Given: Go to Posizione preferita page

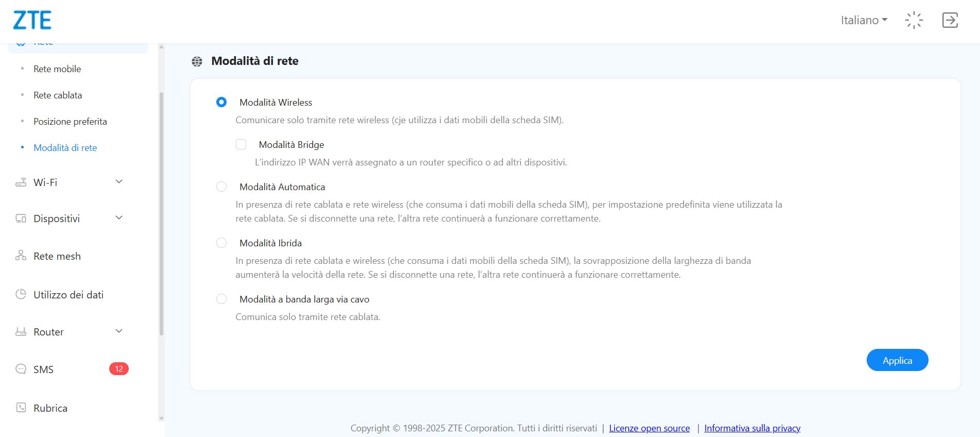Looking at the screenshot, I should click(70, 122).
